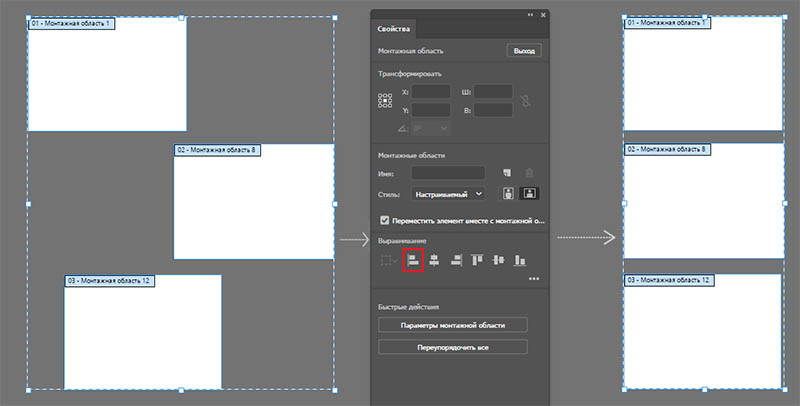Select the reference point locator grid
Screen dimensions: 800x406
[385, 101]
